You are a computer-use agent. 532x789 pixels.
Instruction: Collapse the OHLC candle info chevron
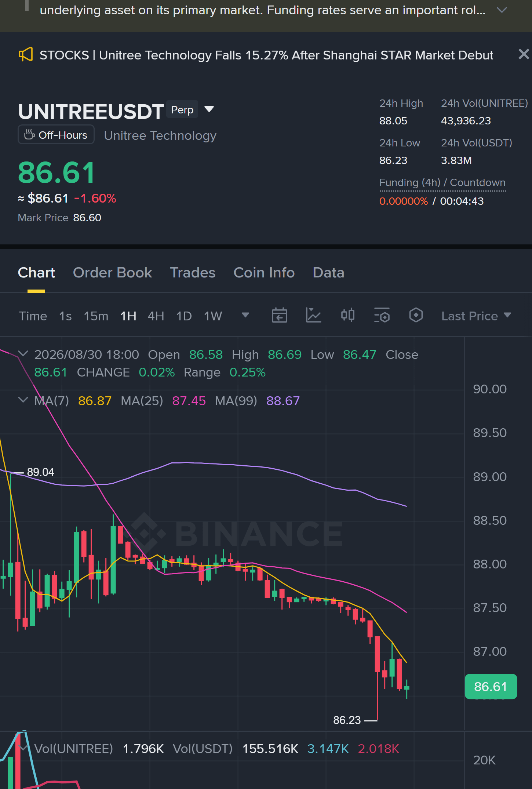point(23,354)
